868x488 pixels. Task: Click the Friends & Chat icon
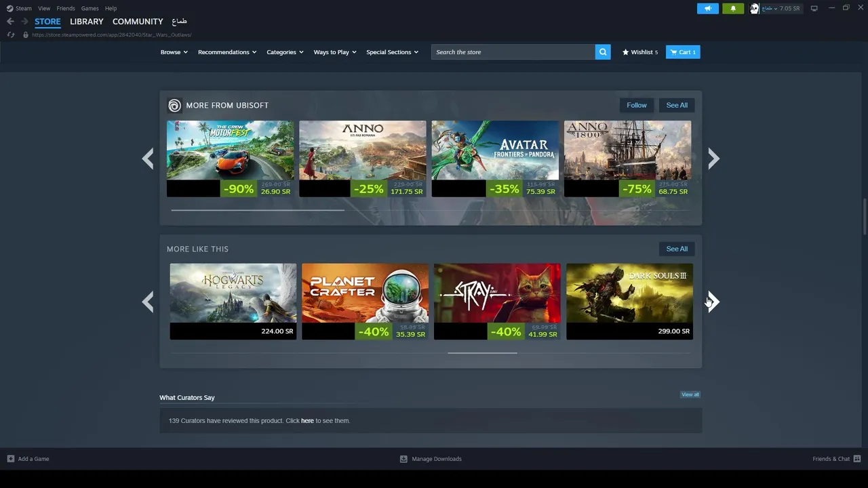[857, 459]
